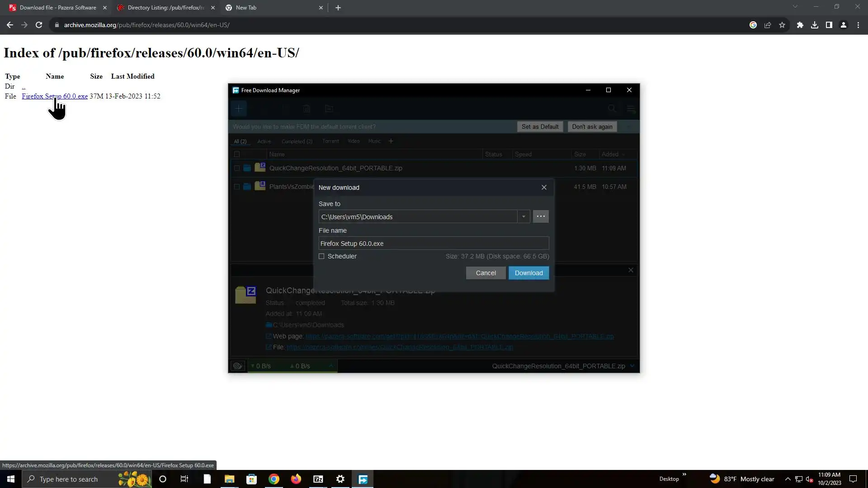Open 7-Zip from the taskbar

pyautogui.click(x=318, y=479)
